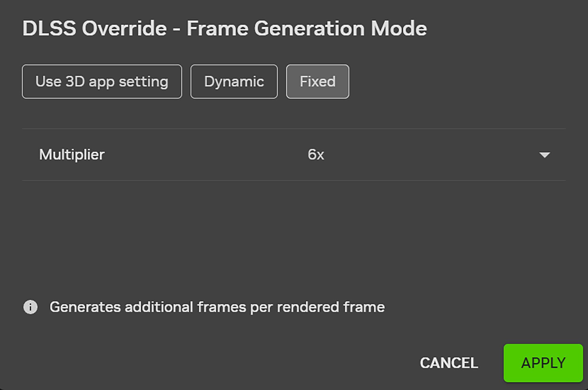This screenshot has height=390, width=588.
Task: Select the Fixed frame generation mode
Action: 317,82
